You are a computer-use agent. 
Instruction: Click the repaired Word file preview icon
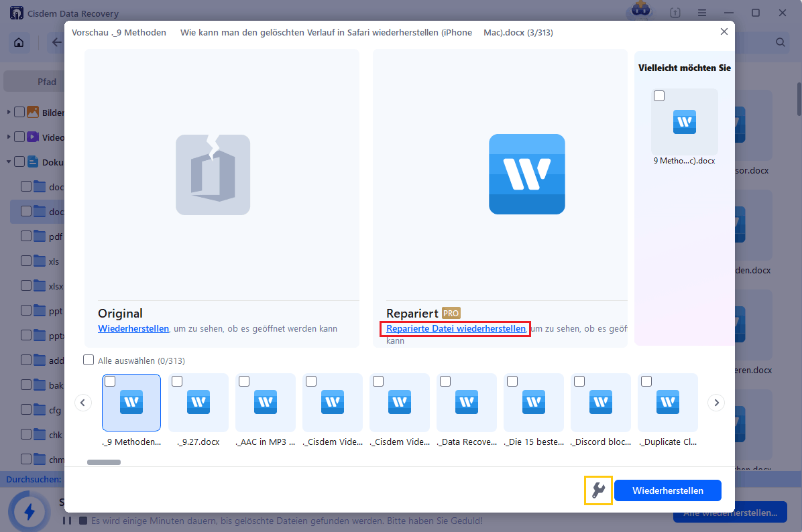(x=527, y=174)
